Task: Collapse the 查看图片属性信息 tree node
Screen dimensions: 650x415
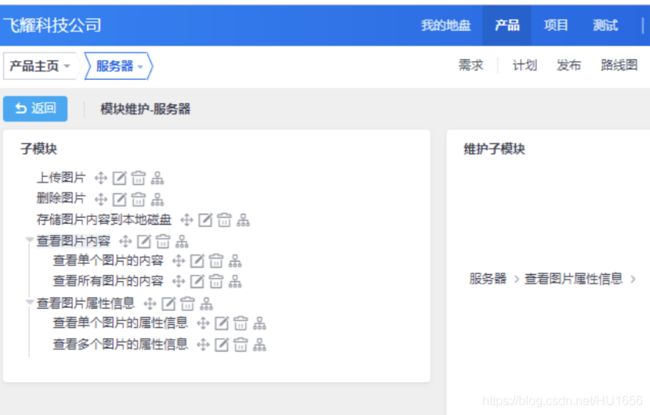Action: (x=29, y=301)
